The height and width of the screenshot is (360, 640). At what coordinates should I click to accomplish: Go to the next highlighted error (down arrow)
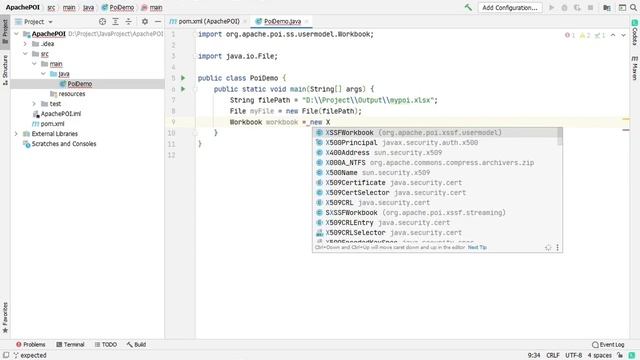click(x=623, y=36)
